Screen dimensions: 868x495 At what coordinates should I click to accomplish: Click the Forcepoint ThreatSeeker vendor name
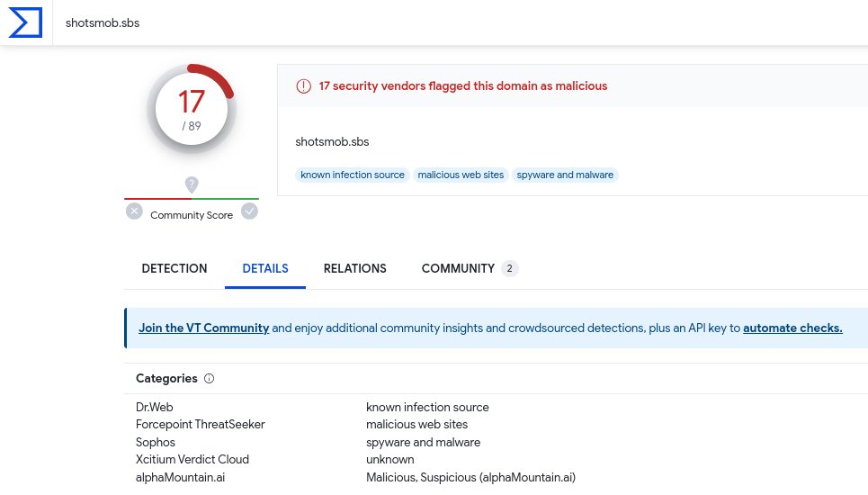coord(201,425)
